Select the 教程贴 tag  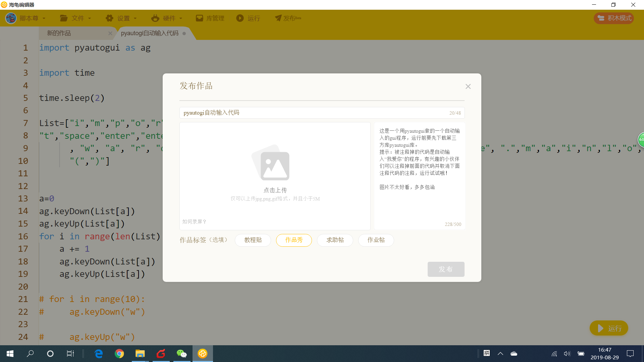tap(253, 240)
